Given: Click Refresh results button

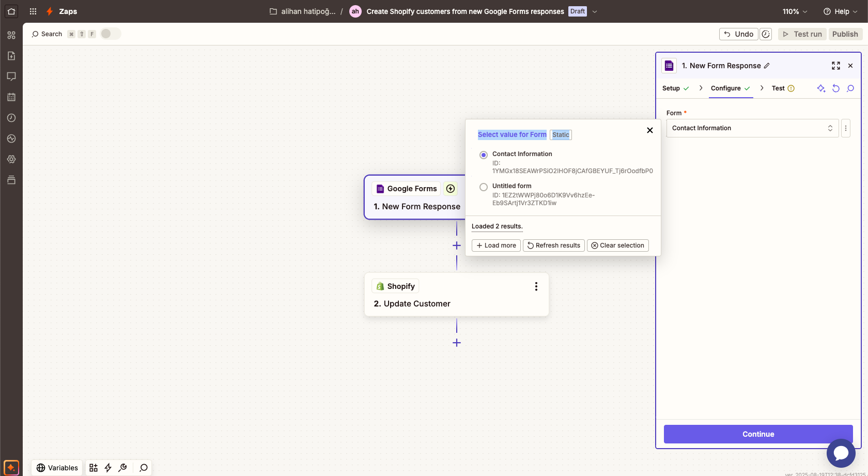Looking at the screenshot, I should coord(553,245).
